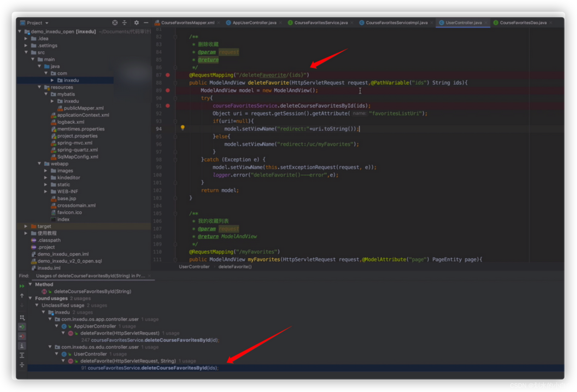577x392 pixels.
Task: Select publicMapper.xml file
Action: pos(84,108)
